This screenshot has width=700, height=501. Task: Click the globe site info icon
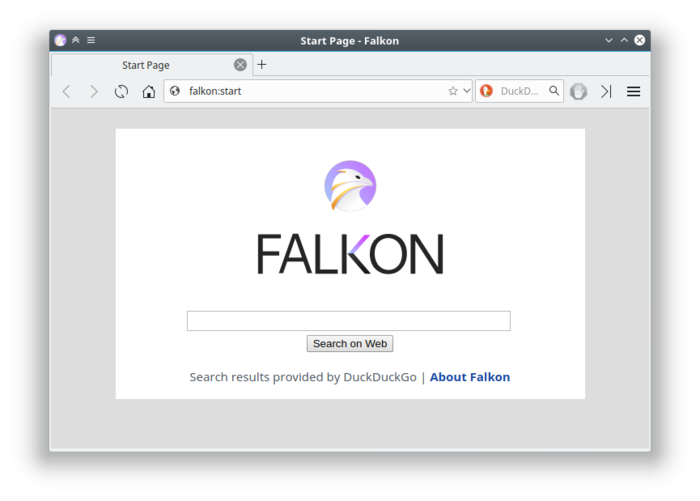point(175,91)
